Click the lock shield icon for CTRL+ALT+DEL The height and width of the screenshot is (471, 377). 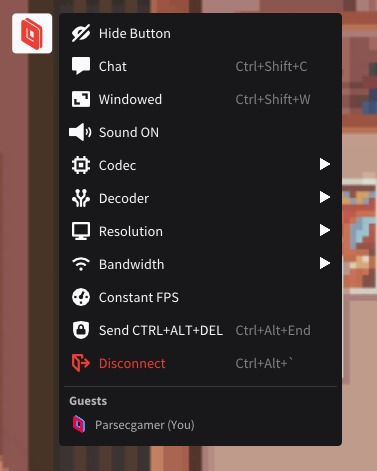81,330
